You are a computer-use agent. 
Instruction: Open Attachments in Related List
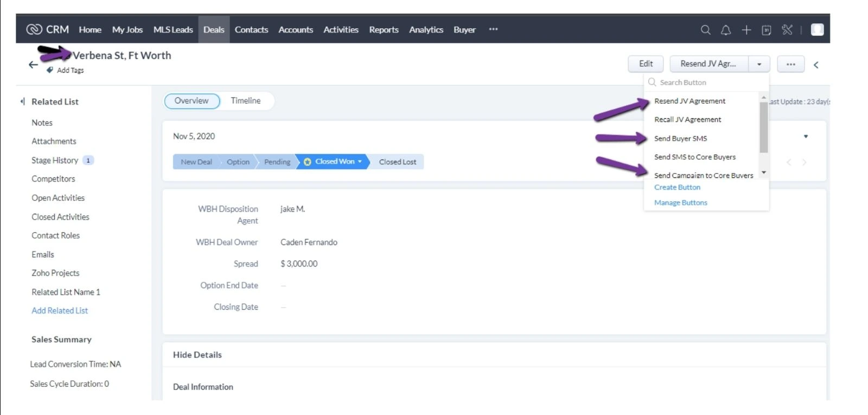coord(54,141)
